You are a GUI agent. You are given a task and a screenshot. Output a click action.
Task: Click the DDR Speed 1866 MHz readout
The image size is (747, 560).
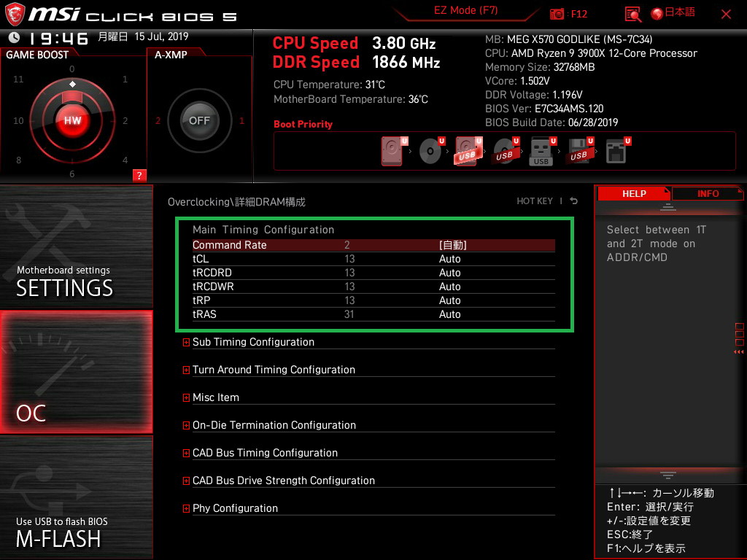click(x=356, y=62)
